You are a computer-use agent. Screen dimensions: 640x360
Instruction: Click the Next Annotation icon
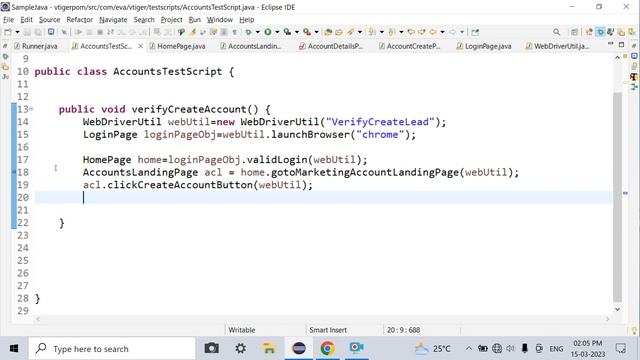click(x=372, y=32)
